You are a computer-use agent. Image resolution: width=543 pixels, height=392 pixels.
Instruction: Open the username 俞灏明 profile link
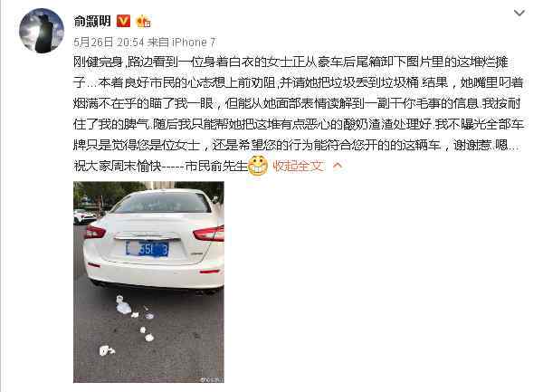(92, 21)
